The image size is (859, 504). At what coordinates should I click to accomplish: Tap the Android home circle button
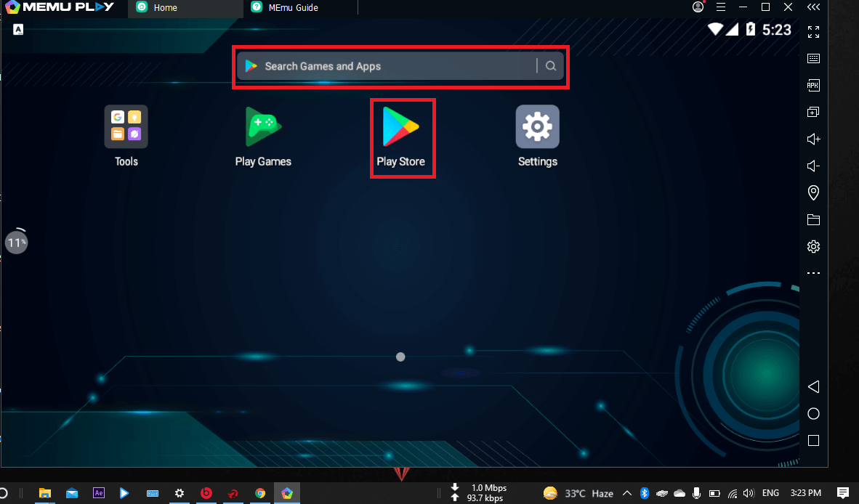[813, 414]
